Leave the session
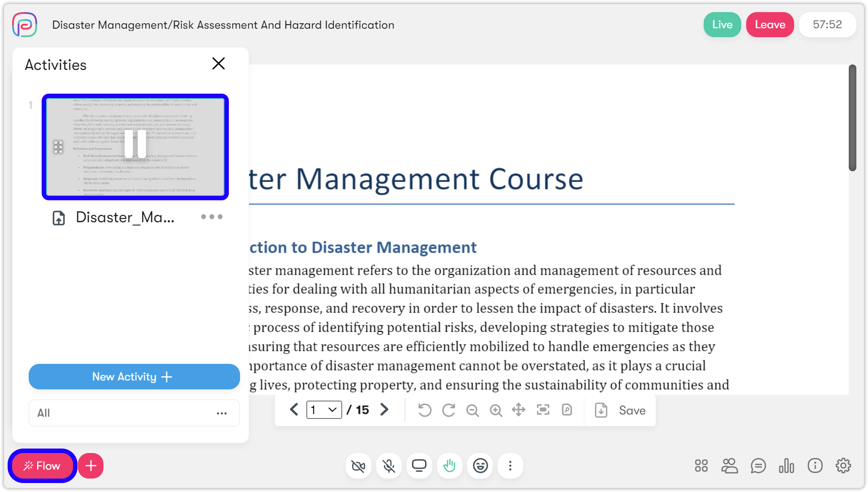This screenshot has height=492, width=868. point(770,25)
